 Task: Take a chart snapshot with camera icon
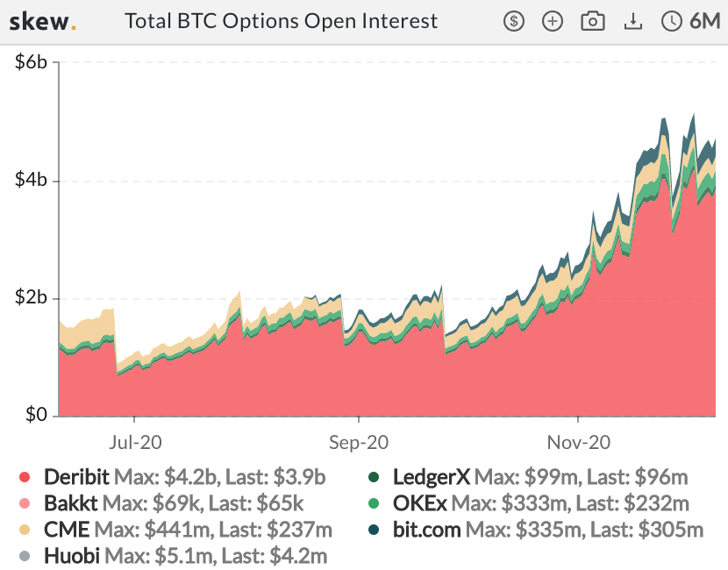coord(594,21)
